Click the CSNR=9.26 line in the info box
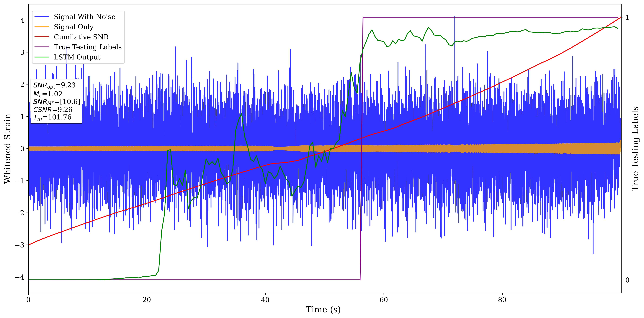Image resolution: width=644 pixels, height=318 pixels. (53, 110)
